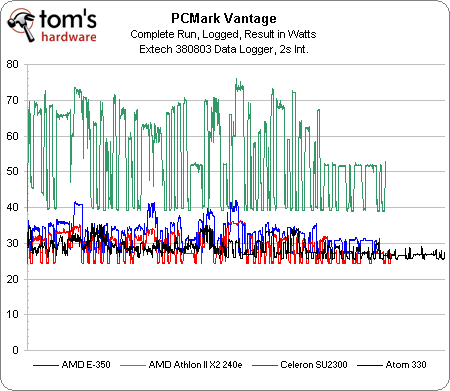
Task: Select the "AMD E-350" legend label
Action: [x=86, y=365]
